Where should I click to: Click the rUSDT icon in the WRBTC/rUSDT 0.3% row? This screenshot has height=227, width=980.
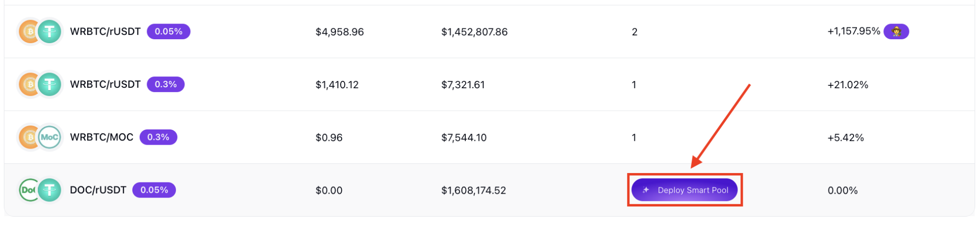tap(50, 84)
